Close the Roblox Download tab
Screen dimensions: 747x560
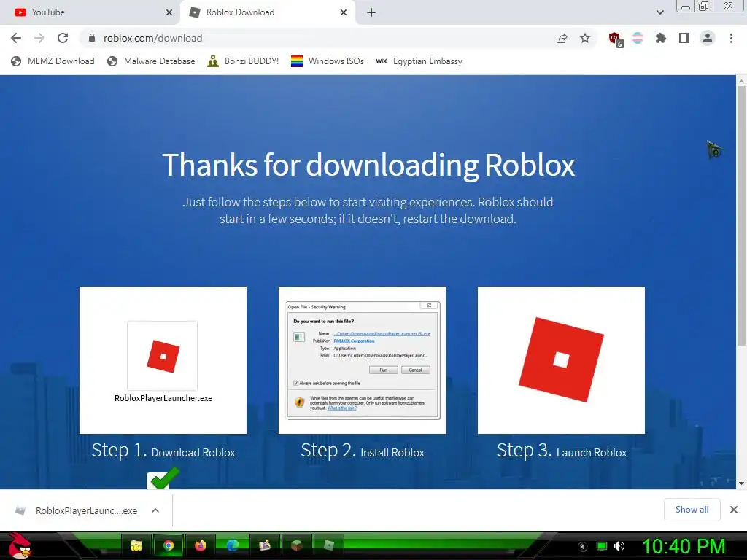344,12
